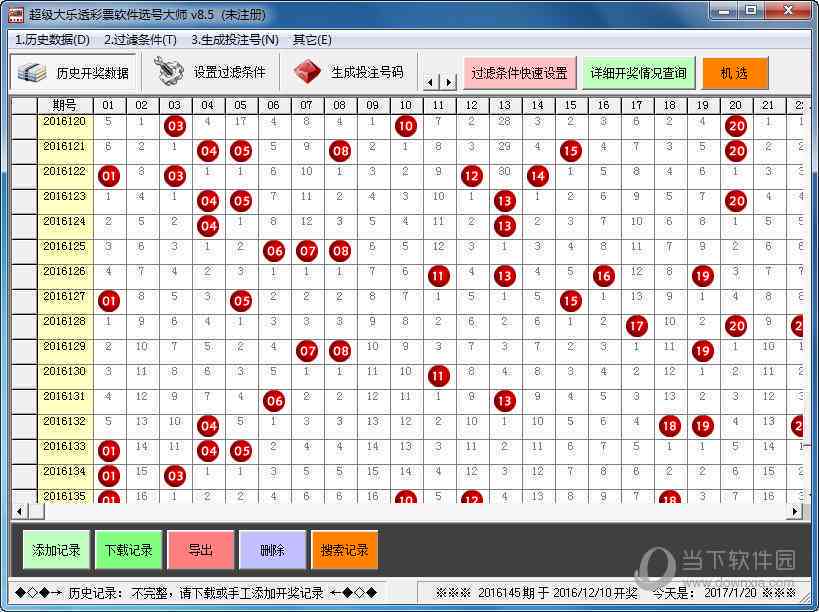
Task: Click the 历史记录 incomplete status message
Action: 196,593
